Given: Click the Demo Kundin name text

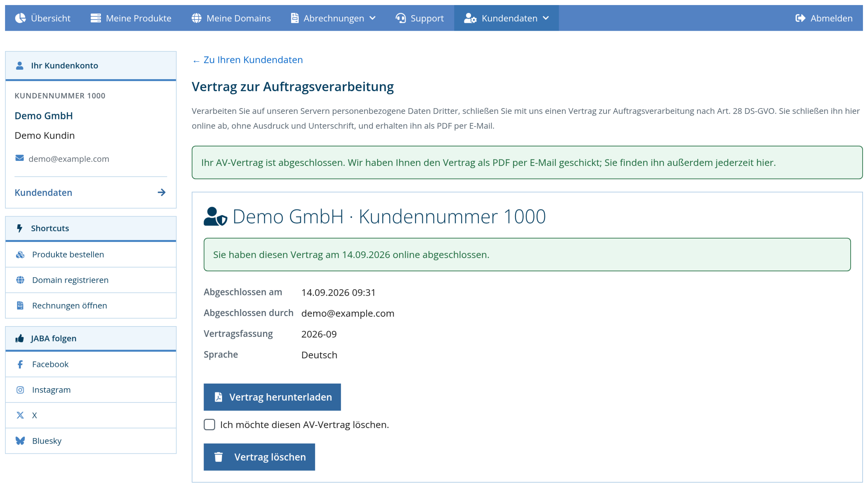Looking at the screenshot, I should (x=45, y=136).
